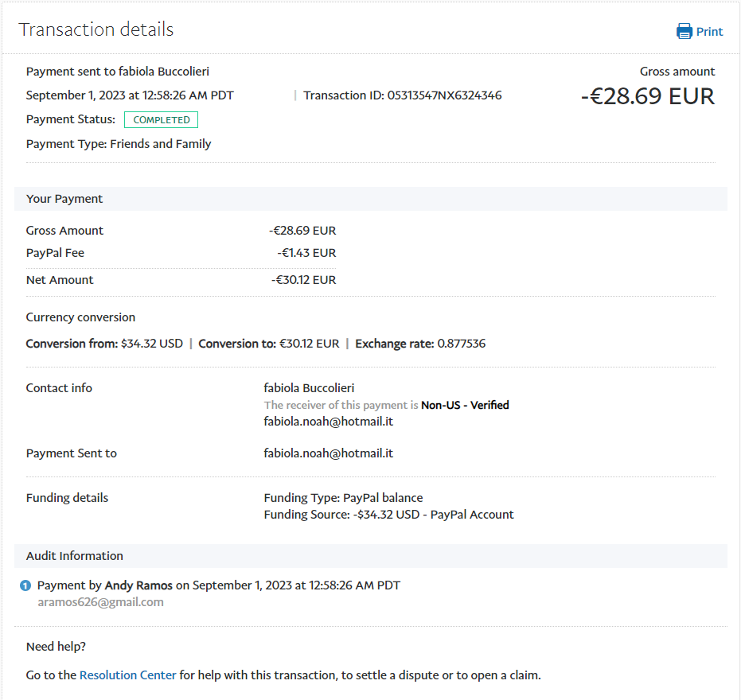Click the Transaction ID number 05313547NX6324346

pyautogui.click(x=444, y=95)
